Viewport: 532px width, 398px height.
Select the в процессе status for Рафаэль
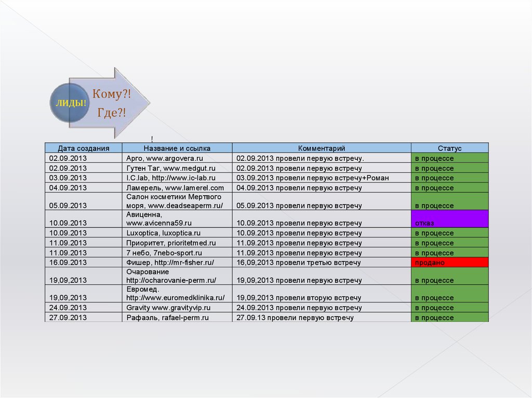pyautogui.click(x=450, y=318)
